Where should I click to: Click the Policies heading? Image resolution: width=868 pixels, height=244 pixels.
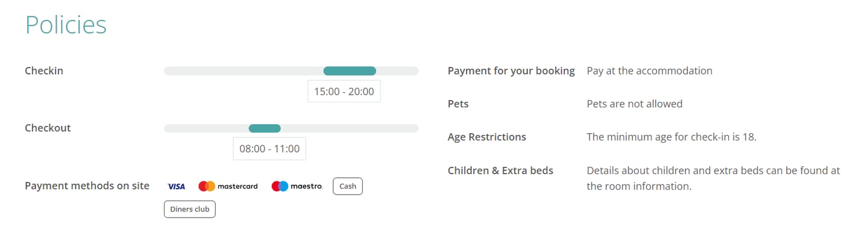(66, 25)
